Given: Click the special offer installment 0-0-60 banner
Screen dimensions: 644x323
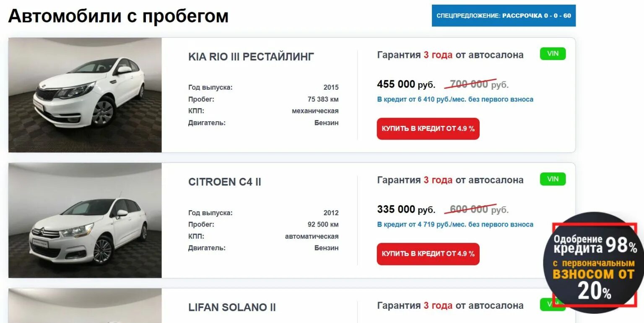Looking at the screenshot, I should tap(504, 16).
